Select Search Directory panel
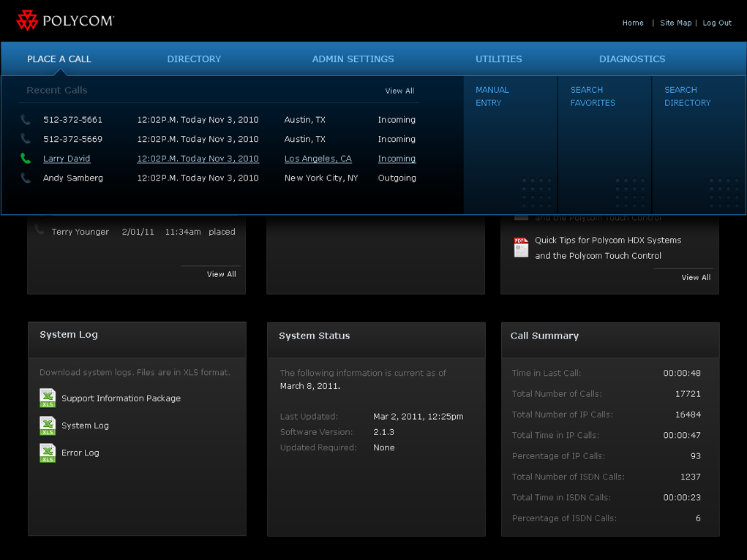Image resolution: width=747 pixels, height=560 pixels. pyautogui.click(x=699, y=144)
